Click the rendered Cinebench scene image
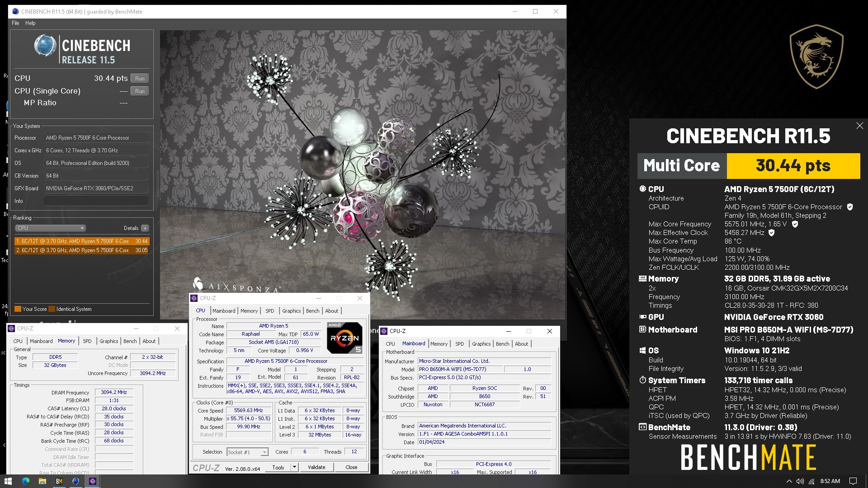Viewport: 868px width, 488px height. coord(363,174)
